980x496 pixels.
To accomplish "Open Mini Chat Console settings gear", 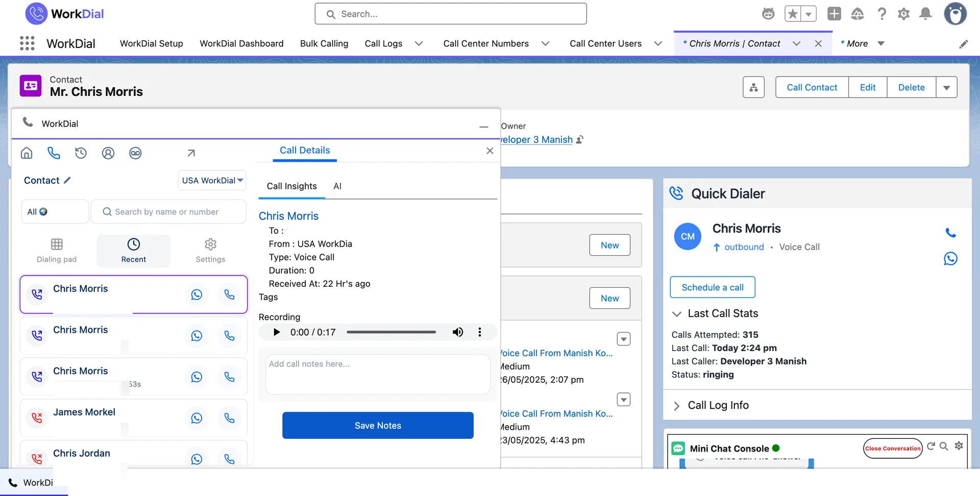I will 959,446.
